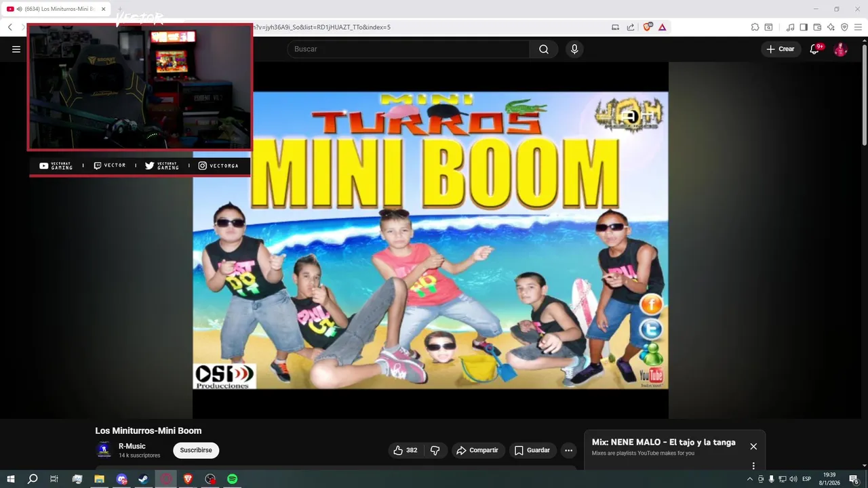Open Task View on the taskbar
868x488 pixels.
[x=54, y=479]
